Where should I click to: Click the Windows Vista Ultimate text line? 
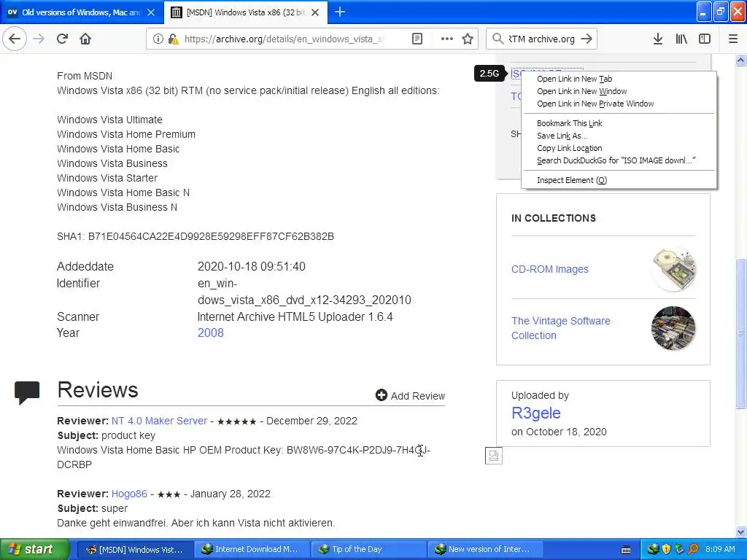(109, 120)
